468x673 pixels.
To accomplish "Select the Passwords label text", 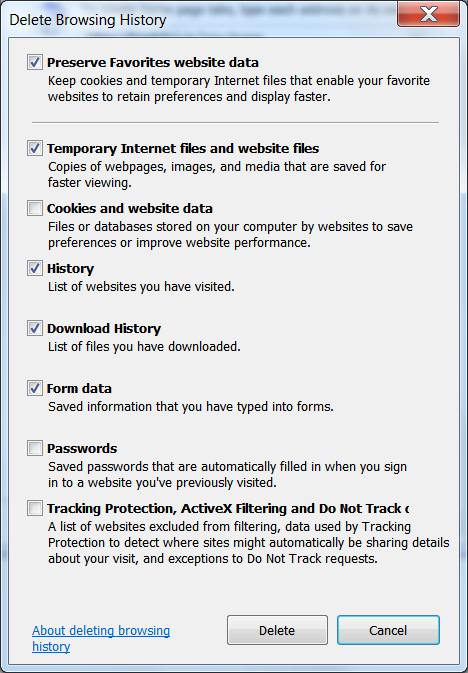I will [82, 449].
